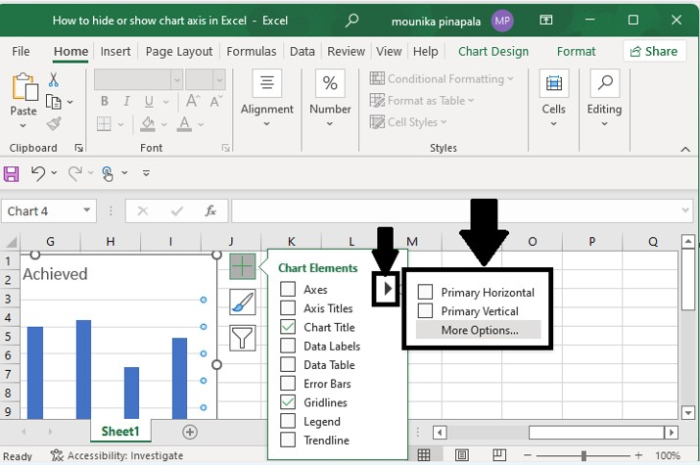Switch to the Insert tab
The height and width of the screenshot is (465, 700).
click(115, 51)
